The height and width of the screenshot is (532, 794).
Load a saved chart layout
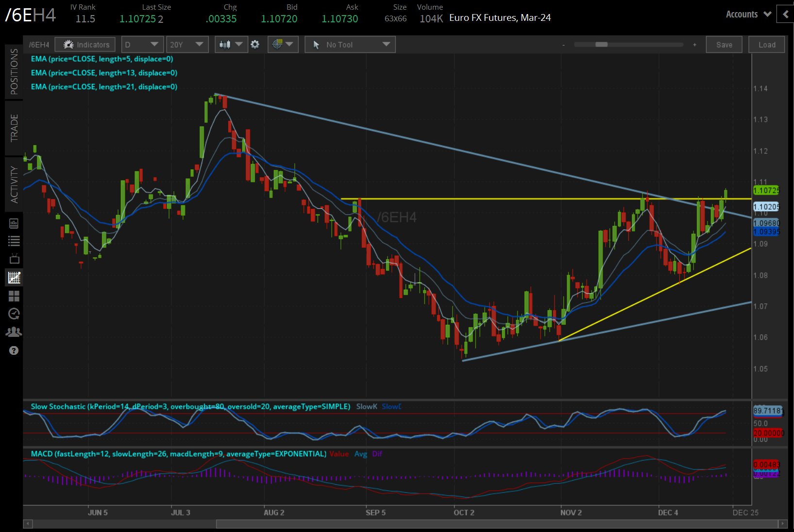click(766, 45)
